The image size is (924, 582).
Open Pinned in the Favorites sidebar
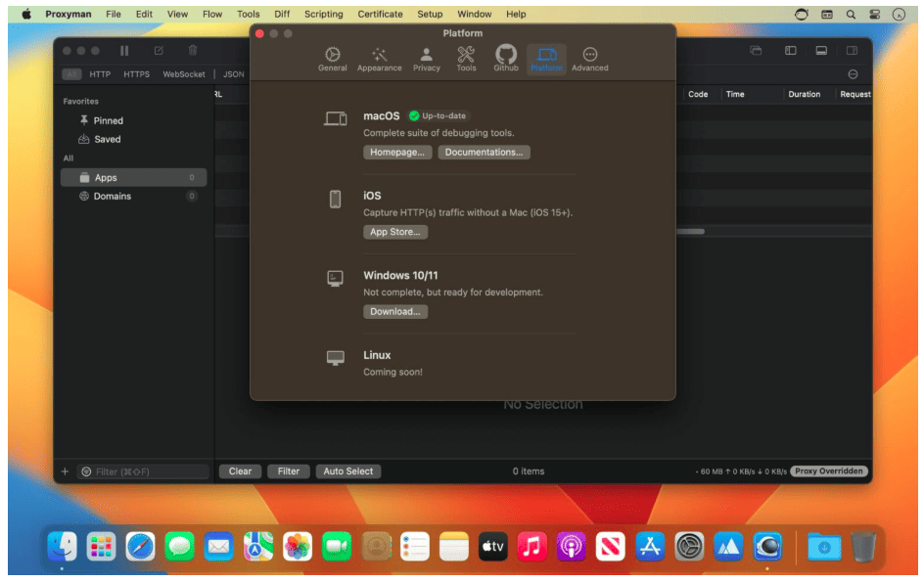(133, 120)
